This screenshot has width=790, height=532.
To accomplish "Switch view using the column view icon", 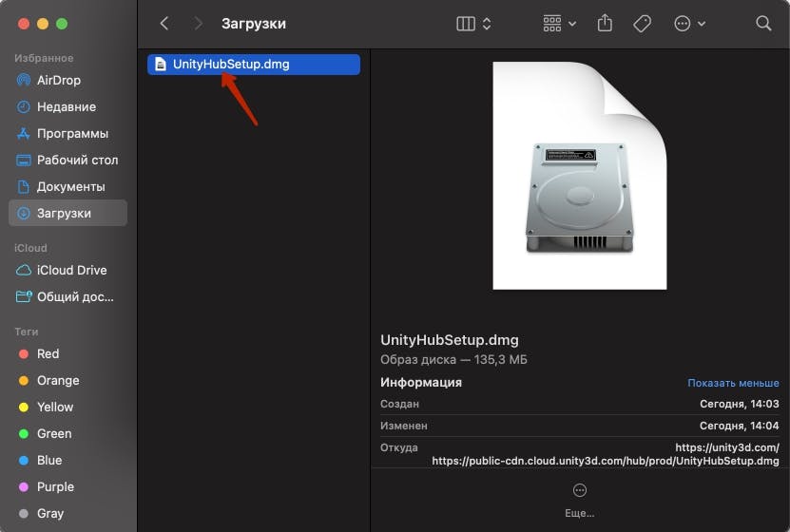I will [466, 24].
